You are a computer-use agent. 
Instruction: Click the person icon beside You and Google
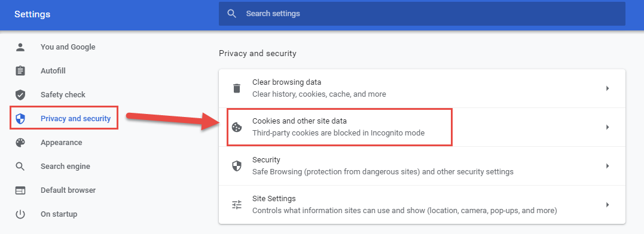[20, 47]
